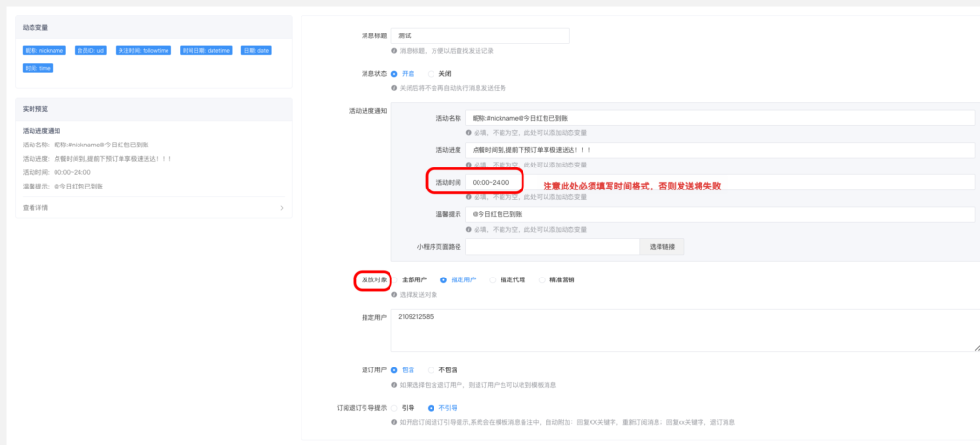The width and height of the screenshot is (980, 445).
Task: Edit the 活动时间 field showing 00:00~24:00
Action: pyautogui.click(x=720, y=183)
